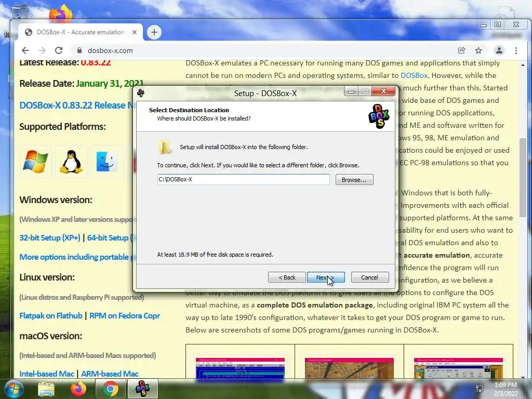Open a new browser tab
Image resolution: width=532 pixels, height=399 pixels.
coord(154,32)
